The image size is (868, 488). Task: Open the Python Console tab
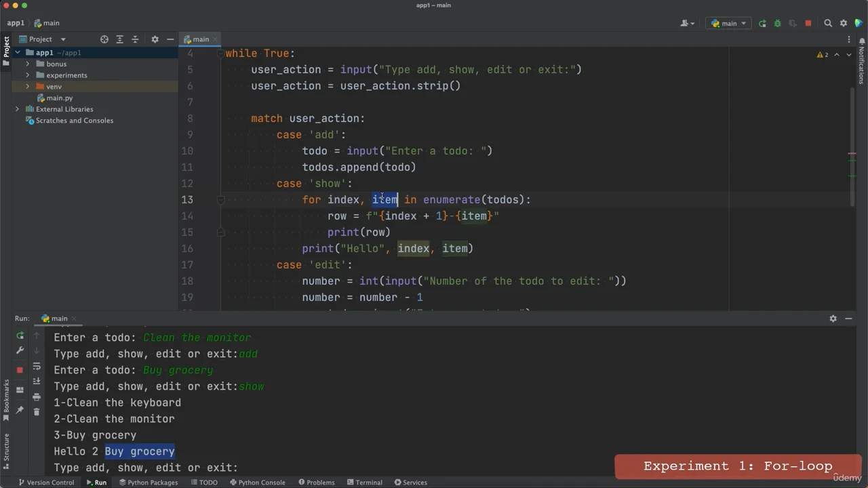(x=257, y=483)
